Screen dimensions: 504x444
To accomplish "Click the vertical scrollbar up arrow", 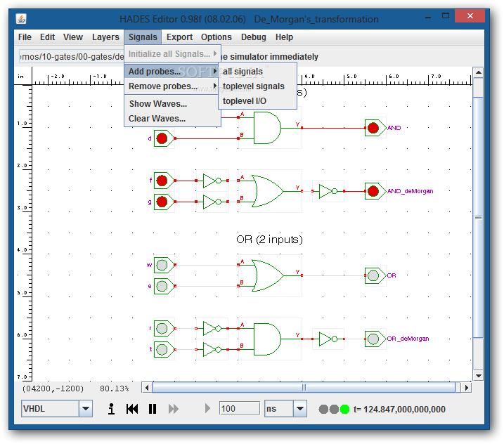I will pyautogui.click(x=478, y=72).
